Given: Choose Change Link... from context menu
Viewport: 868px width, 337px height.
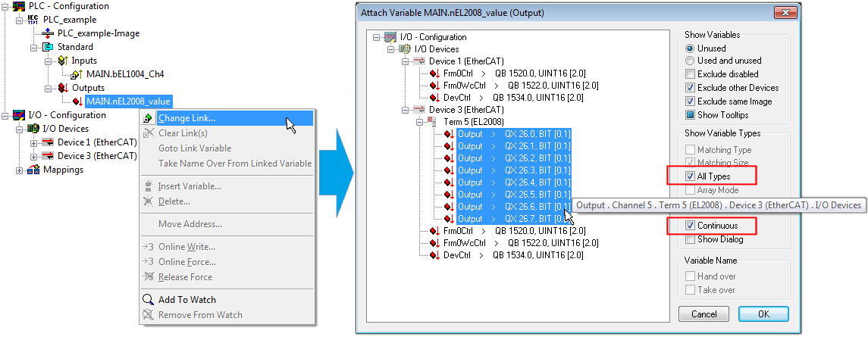Looking at the screenshot, I should click(x=186, y=118).
